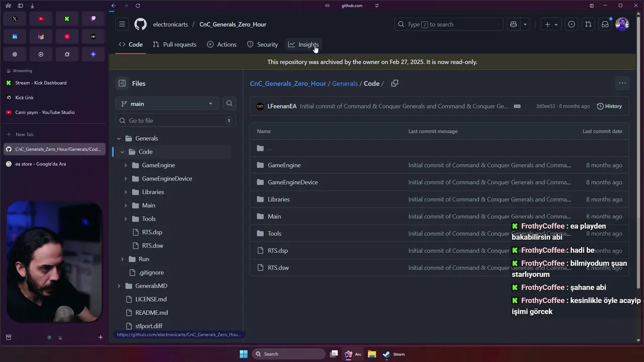Image resolution: width=644 pixels, height=362 pixels.
Task: Switch to the Security tab
Action: pos(263,44)
